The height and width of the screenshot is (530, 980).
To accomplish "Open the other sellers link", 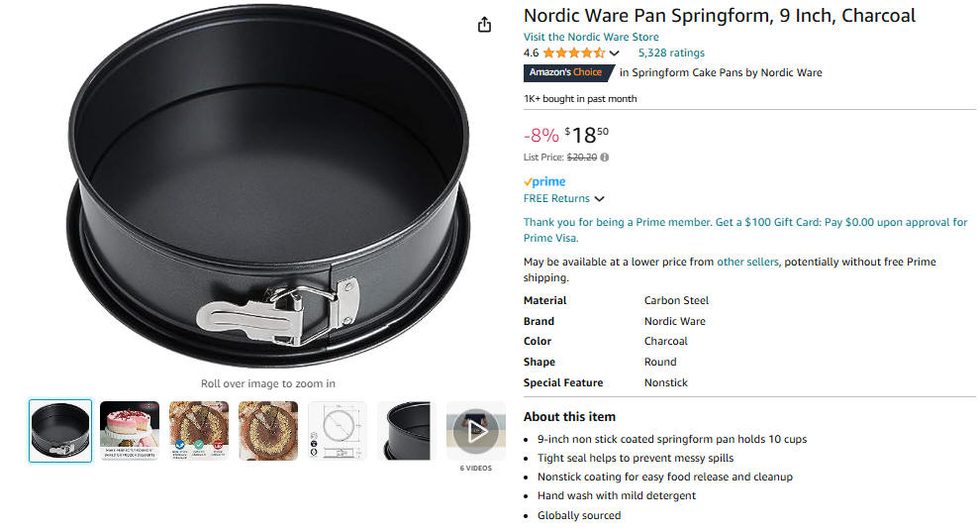I will coord(747,263).
